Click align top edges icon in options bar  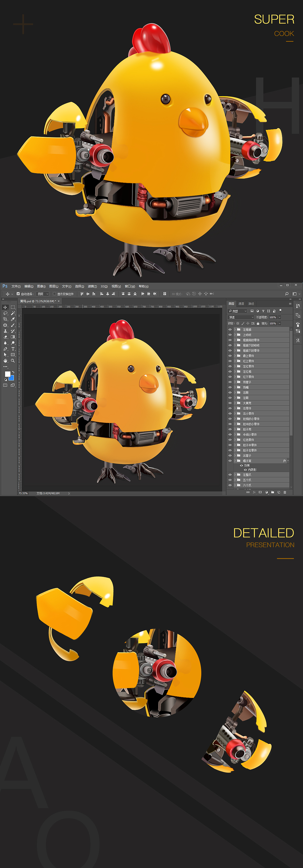coord(82,294)
